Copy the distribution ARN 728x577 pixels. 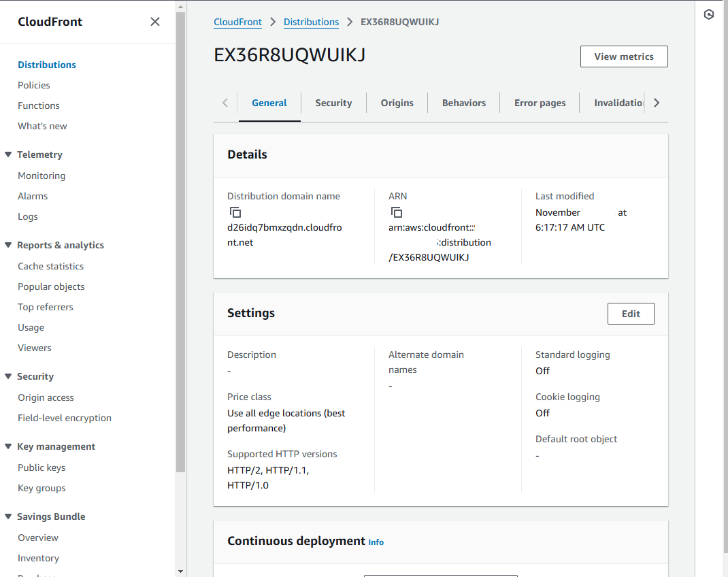click(396, 212)
